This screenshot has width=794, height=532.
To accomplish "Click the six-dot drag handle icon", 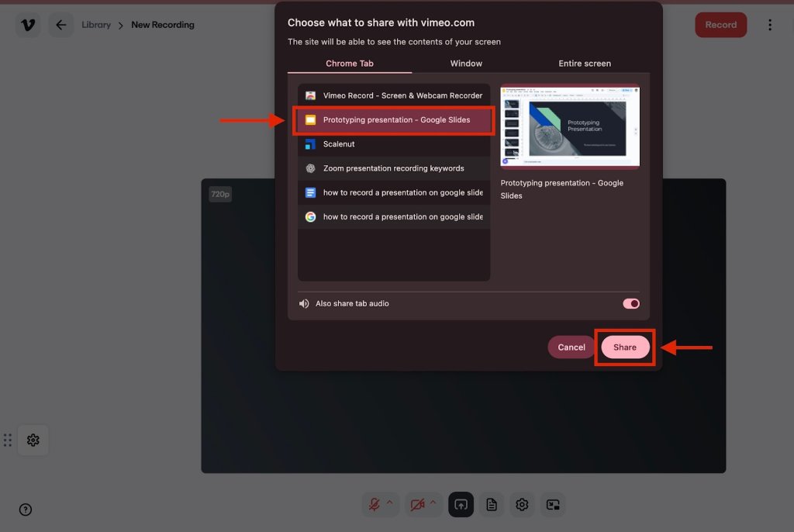I will click(8, 440).
